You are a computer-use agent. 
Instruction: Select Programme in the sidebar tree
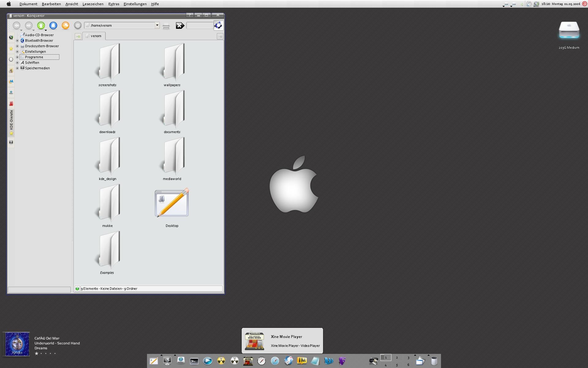40,57
